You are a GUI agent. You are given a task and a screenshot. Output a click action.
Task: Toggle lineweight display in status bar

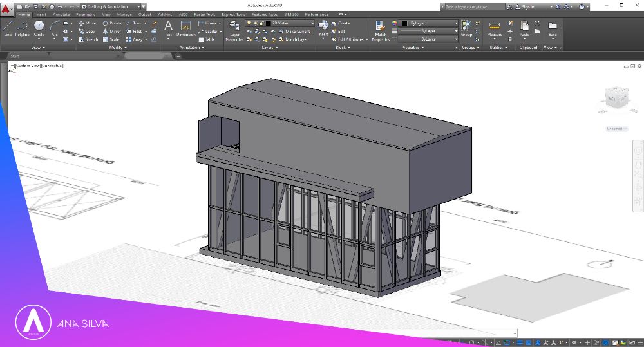pyautogui.click(x=520, y=342)
